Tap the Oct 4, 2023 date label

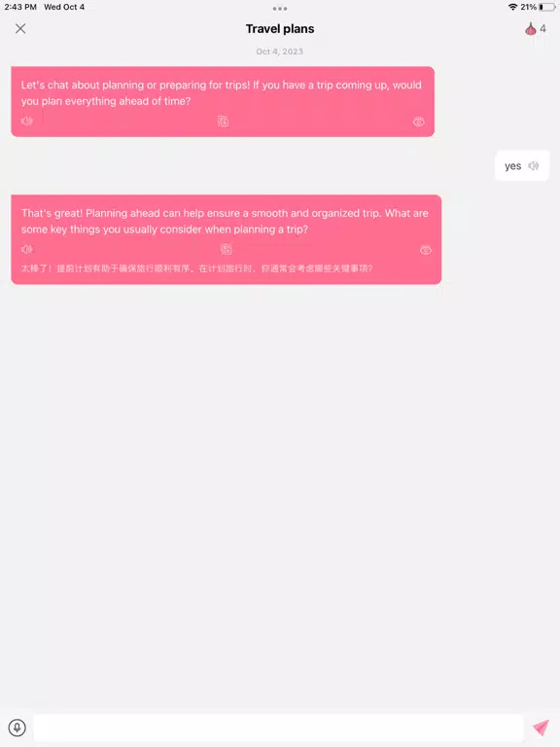[280, 52]
